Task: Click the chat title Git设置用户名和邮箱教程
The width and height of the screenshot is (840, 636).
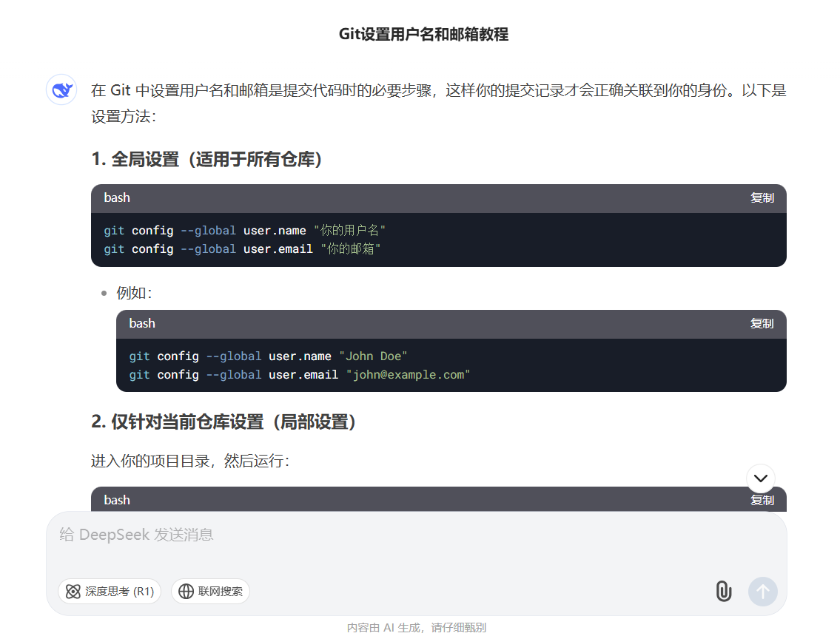Action: click(424, 34)
